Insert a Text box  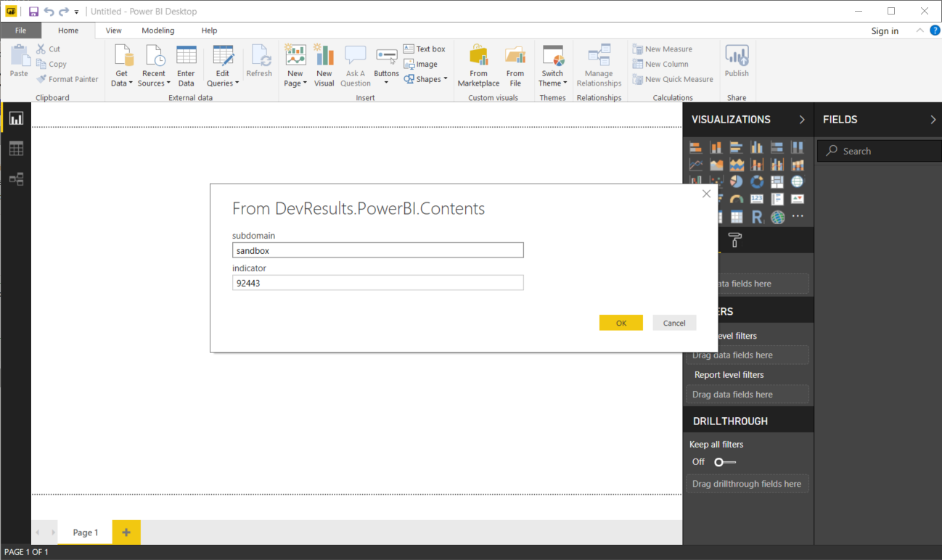click(425, 49)
